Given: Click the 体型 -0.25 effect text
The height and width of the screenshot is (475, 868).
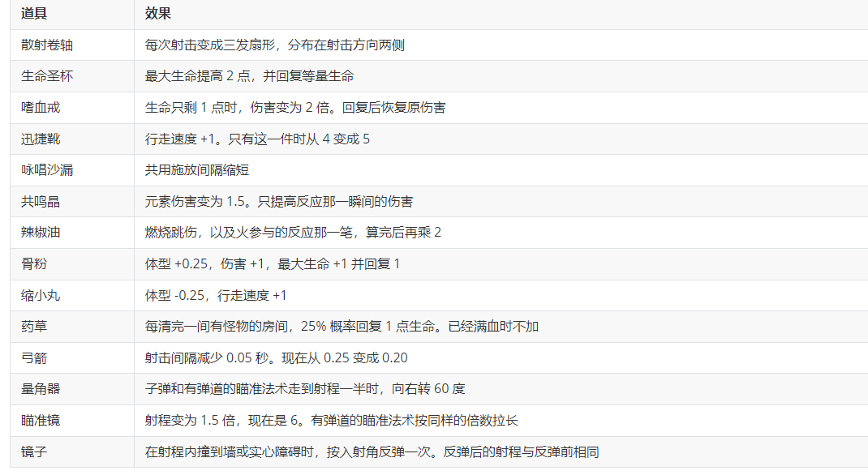Looking at the screenshot, I should [x=174, y=295].
